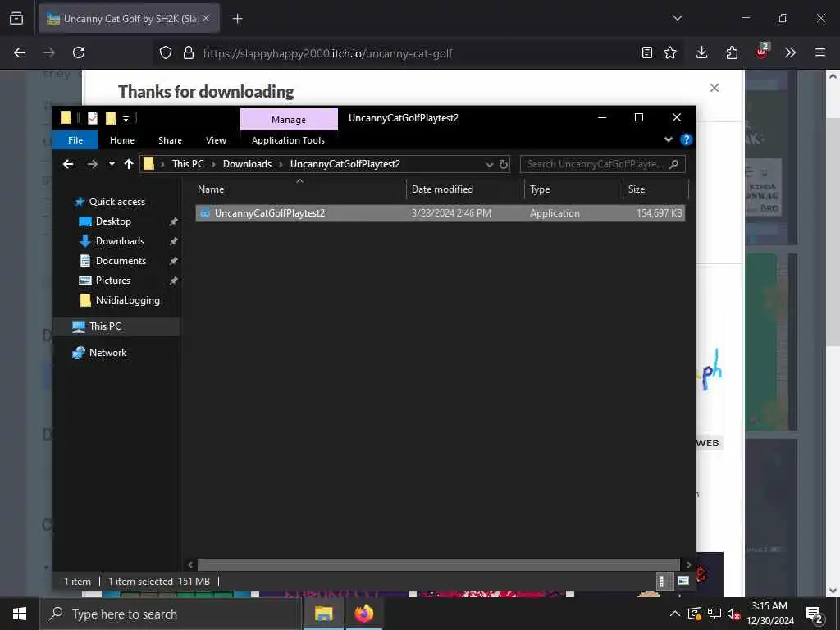Open Firefox list all tabs dropdown
Screen dimensions: 840x630
(x=678, y=18)
